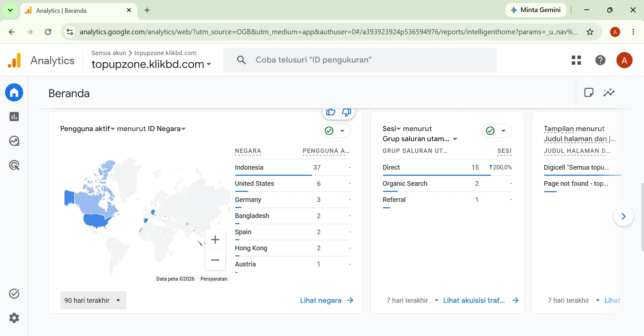Screen dimensions: 644x336
Task: Open the topupzone.klikbd.com property selector
Action: coord(151,64)
